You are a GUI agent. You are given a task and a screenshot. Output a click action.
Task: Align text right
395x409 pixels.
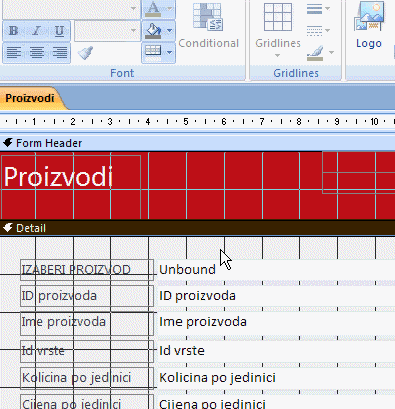59,52
